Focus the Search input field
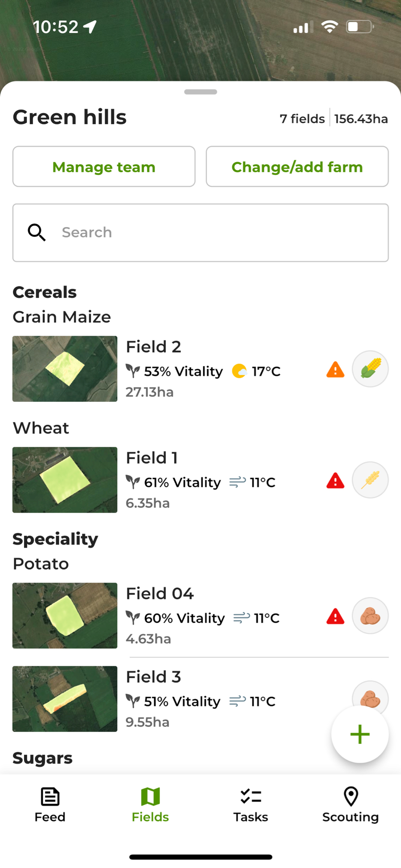 point(218,232)
